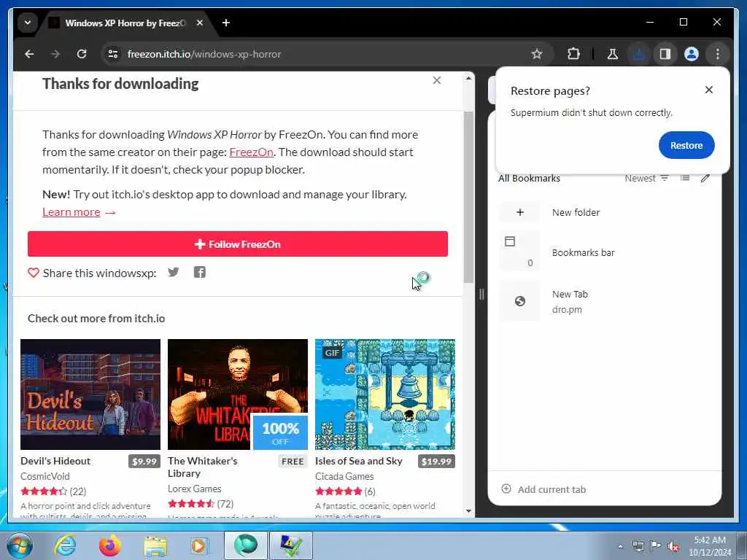Click the Follow FreezOn button
747x560 pixels.
238,244
